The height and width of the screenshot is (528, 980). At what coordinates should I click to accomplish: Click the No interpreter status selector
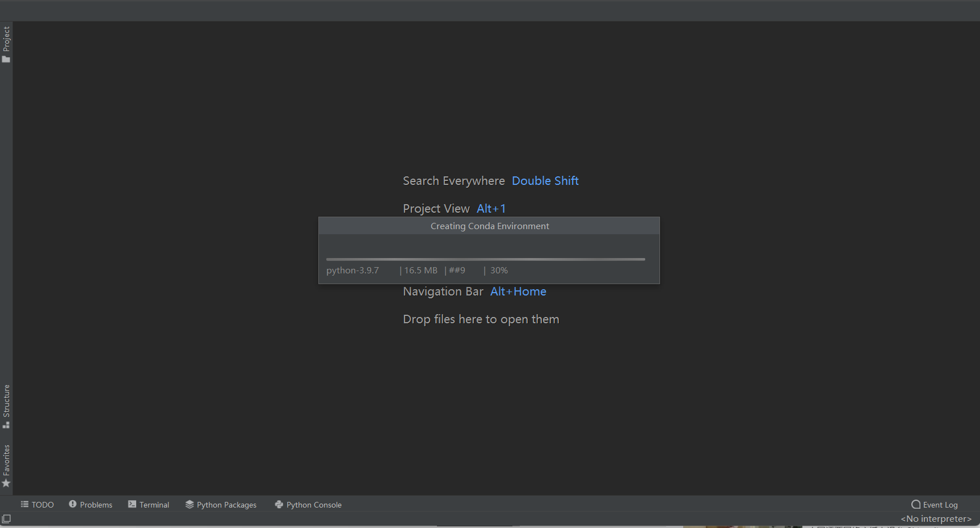pos(936,519)
